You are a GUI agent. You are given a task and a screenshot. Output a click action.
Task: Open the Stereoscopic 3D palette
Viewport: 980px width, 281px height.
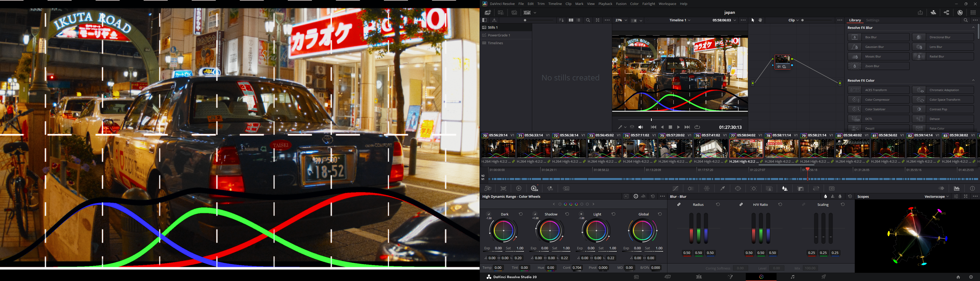[832, 188]
